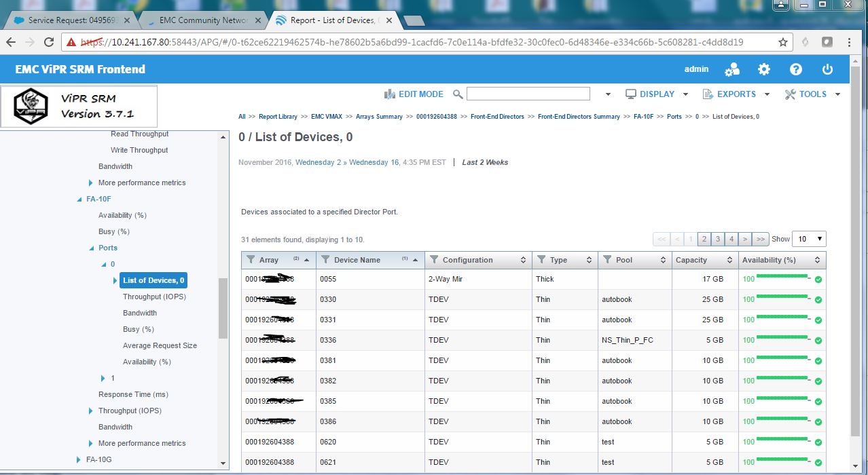Go back with the browser back arrow
The image size is (868, 475).
point(11,42)
